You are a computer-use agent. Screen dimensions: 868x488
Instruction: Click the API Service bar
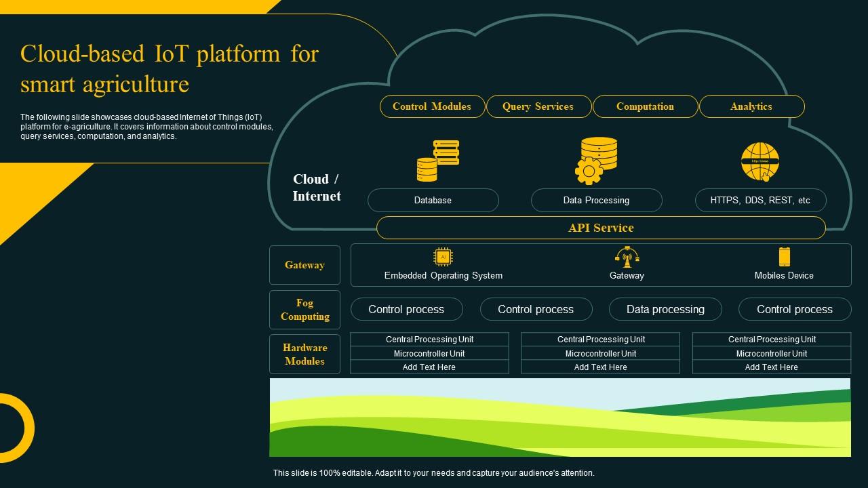coord(599,228)
